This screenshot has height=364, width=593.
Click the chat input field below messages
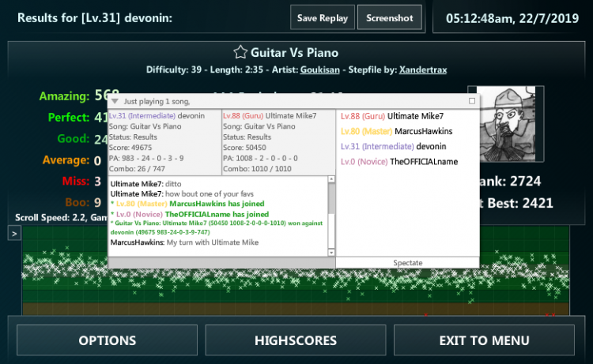pyautogui.click(x=221, y=262)
